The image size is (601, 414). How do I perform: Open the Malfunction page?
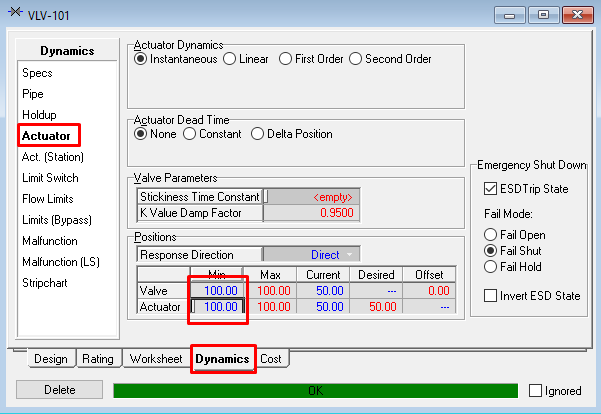50,241
